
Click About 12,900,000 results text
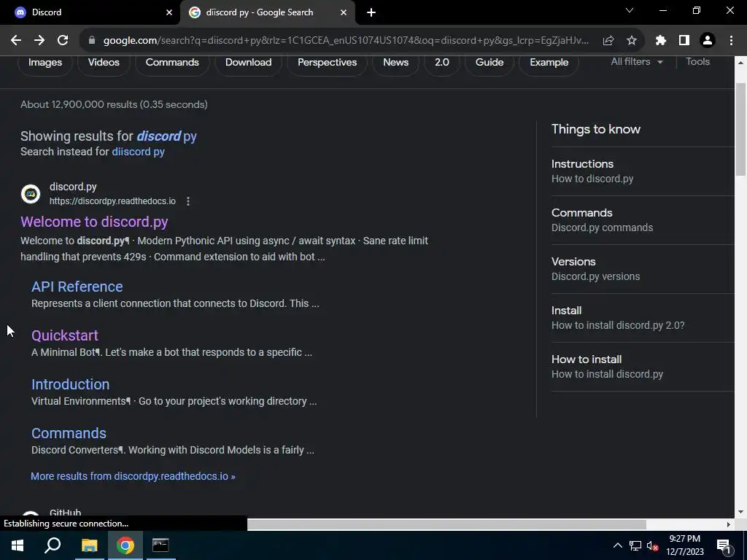[114, 105]
